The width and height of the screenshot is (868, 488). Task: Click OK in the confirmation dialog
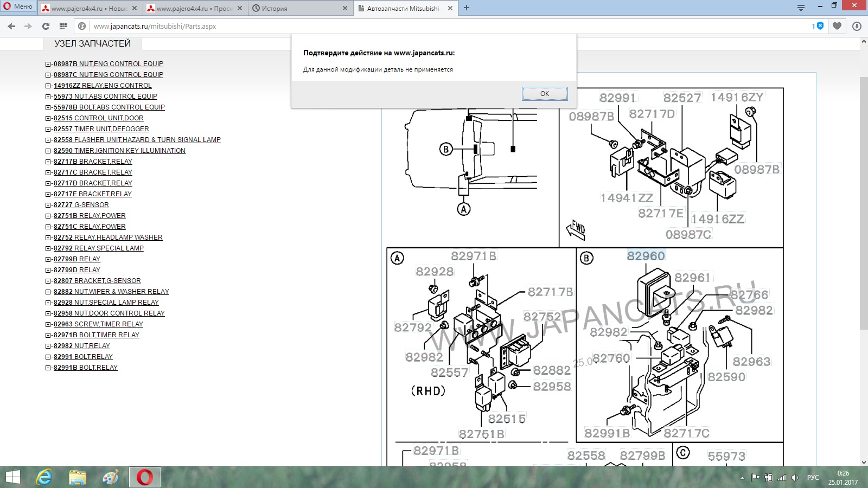[x=545, y=94]
